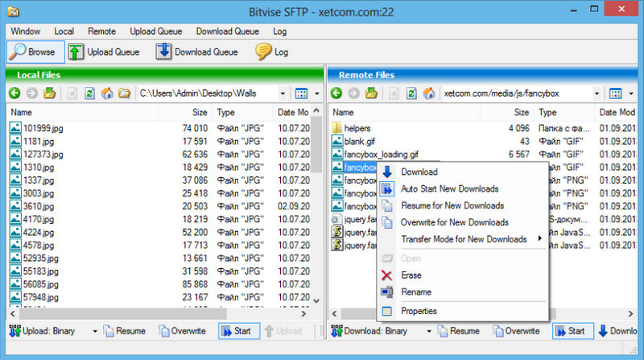The image size is (644, 360).
Task: Click Download button in remote bottom bar
Action: [x=617, y=331]
